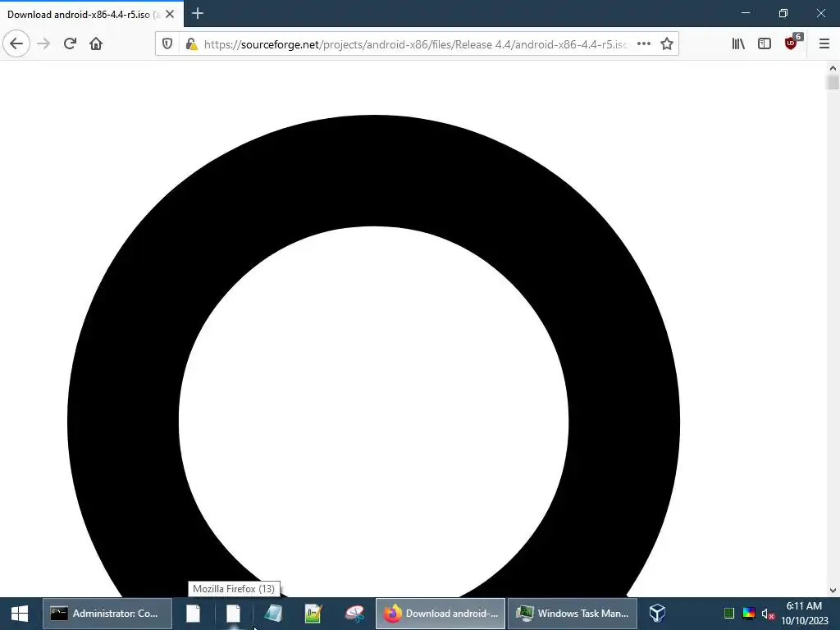840x630 pixels.
Task: Open a new tab with plus button
Action: 197,13
